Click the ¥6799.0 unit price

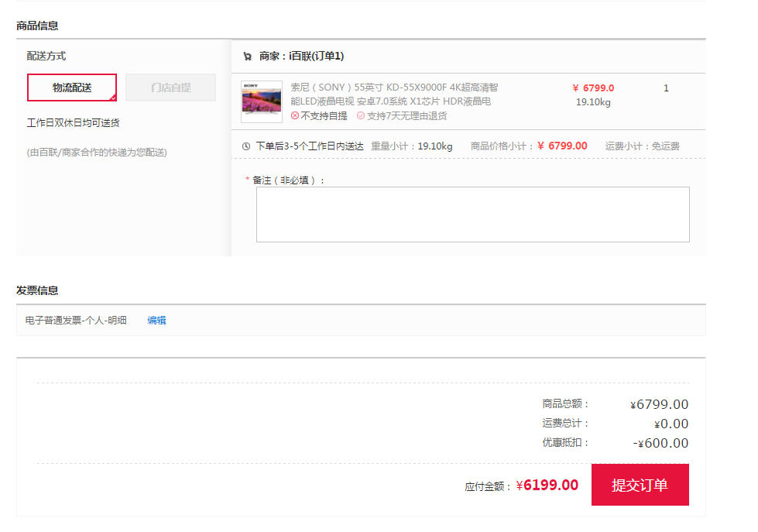click(x=594, y=88)
